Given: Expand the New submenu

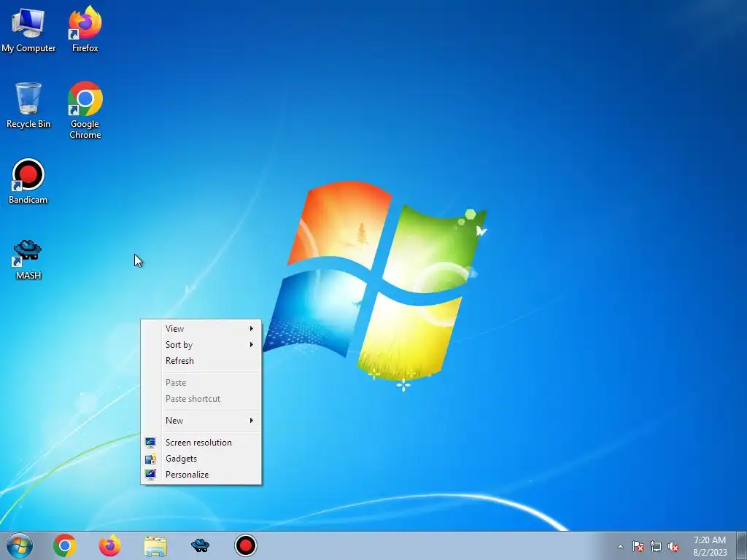Looking at the screenshot, I should tap(201, 421).
